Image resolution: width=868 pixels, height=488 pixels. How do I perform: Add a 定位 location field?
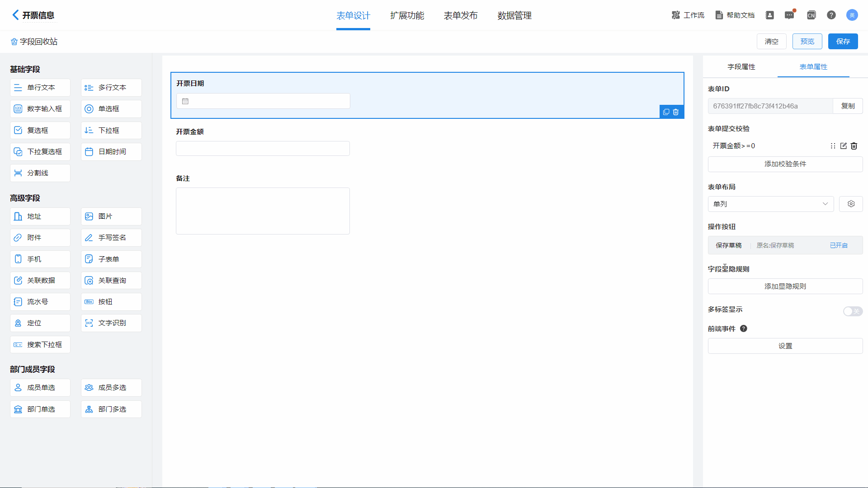[40, 323]
